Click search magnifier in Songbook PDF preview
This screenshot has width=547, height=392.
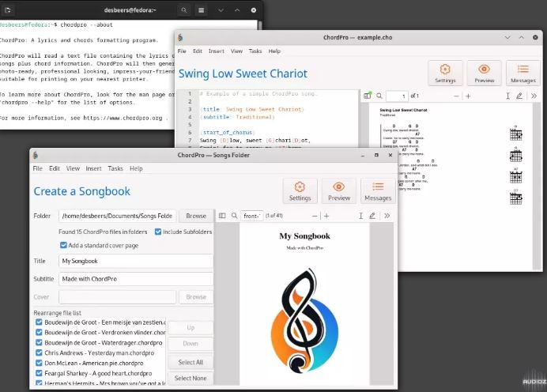[x=235, y=216]
